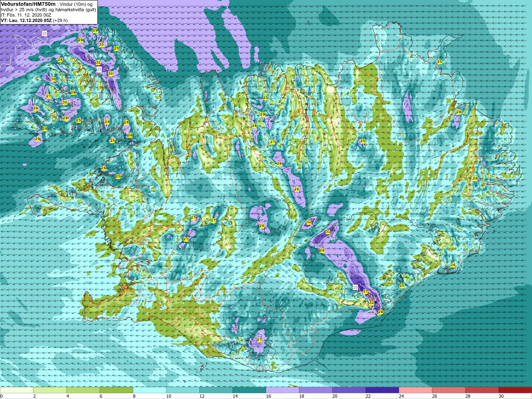Screen dimensions: 532x399
Task: Select the 4–6 m/s green legend swatch
Action: [83, 390]
